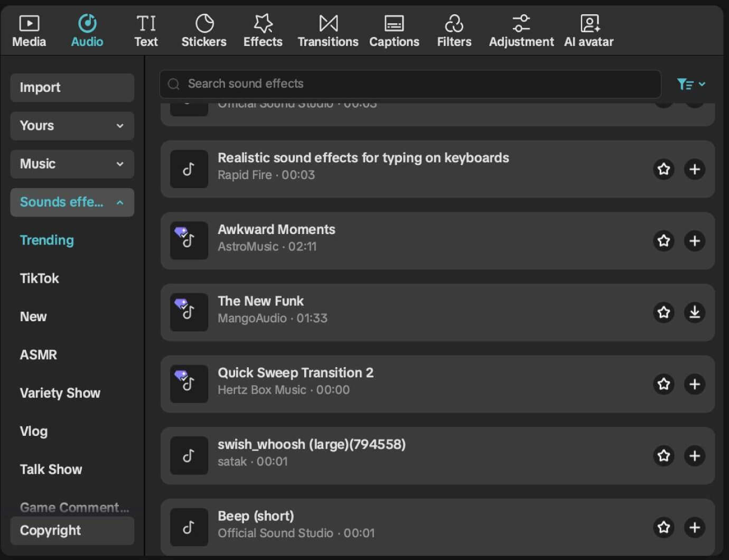Expand the Music dropdown
Viewport: 729px width, 560px height.
pyautogui.click(x=72, y=164)
